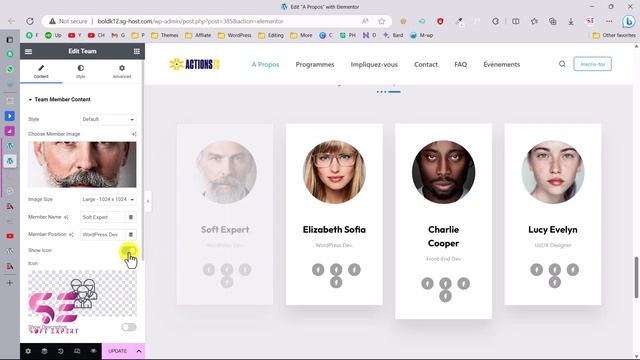Image resolution: width=640 pixels, height=360 pixels.
Task: Open the red shield extension icon
Action: [x=440, y=21]
